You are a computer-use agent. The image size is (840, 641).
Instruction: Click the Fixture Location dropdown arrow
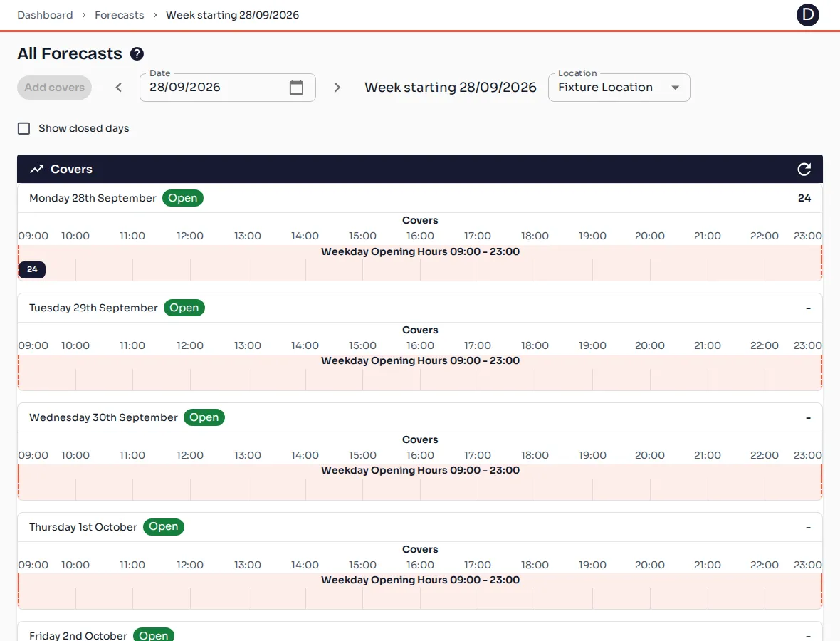coord(676,88)
